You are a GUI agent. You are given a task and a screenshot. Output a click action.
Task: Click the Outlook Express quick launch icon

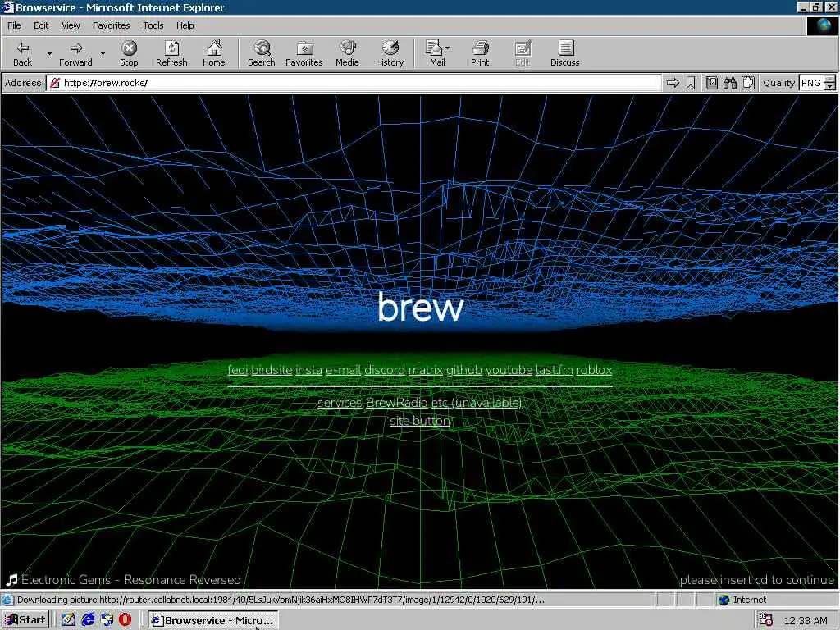coord(107,619)
